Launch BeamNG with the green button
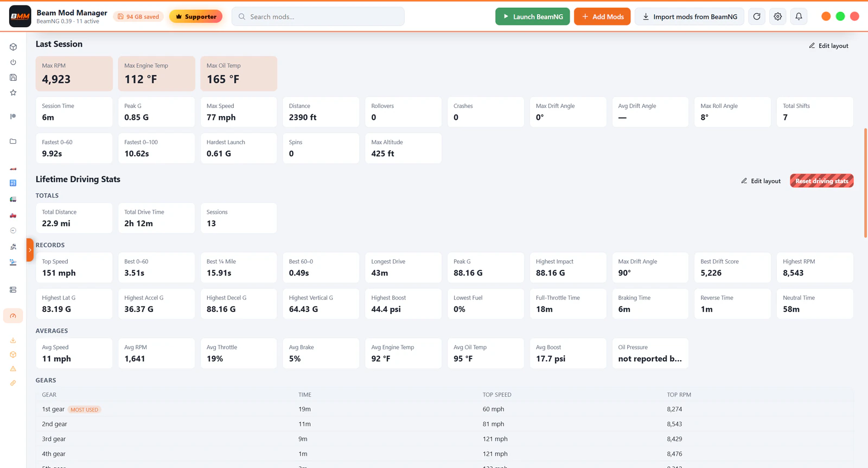This screenshot has height=468, width=868. point(532,16)
